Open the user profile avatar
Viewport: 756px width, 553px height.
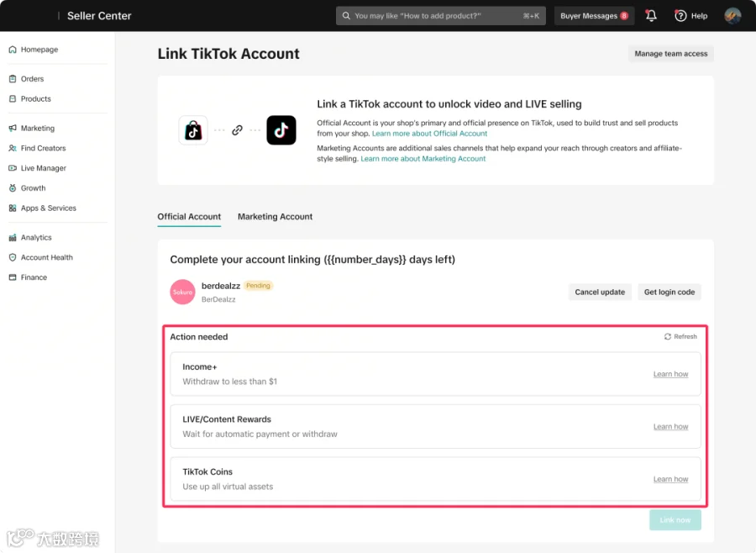coord(732,16)
